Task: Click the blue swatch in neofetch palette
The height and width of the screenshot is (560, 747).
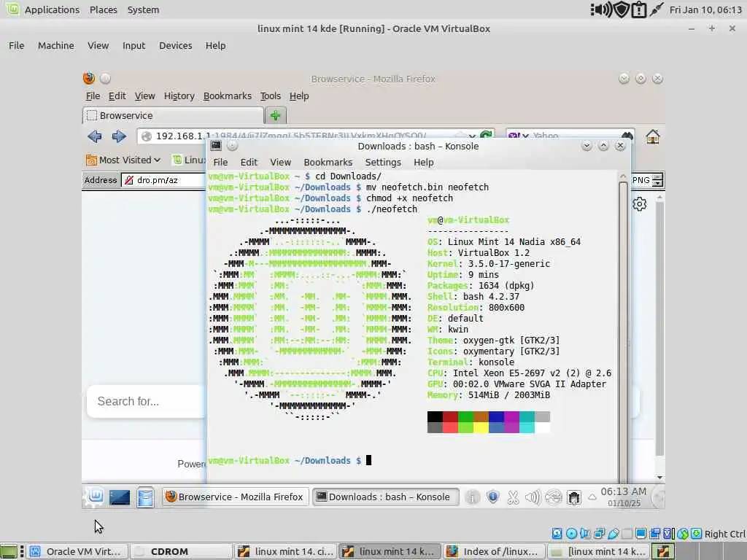Action: [496, 416]
